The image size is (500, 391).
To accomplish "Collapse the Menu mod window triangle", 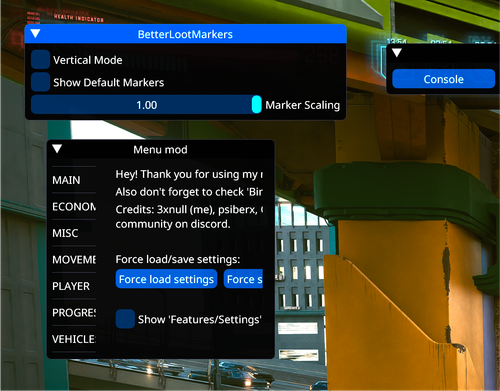I will [57, 149].
